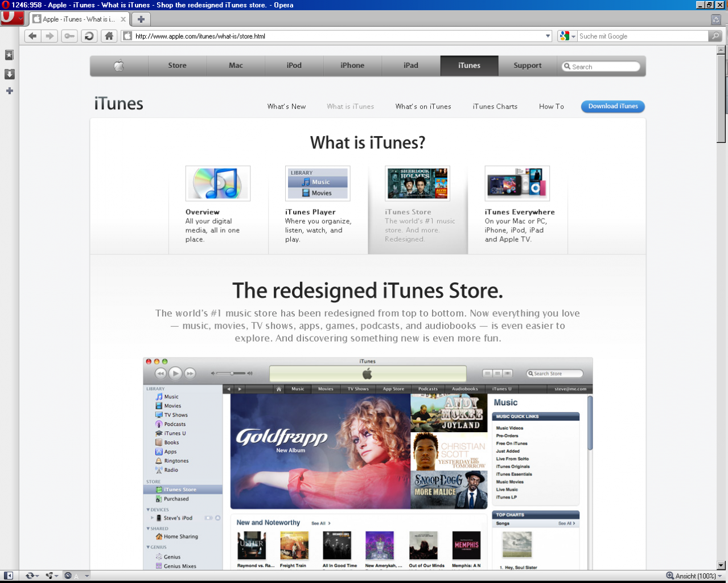Open the downloads panel in the sidebar

[x=9, y=74]
